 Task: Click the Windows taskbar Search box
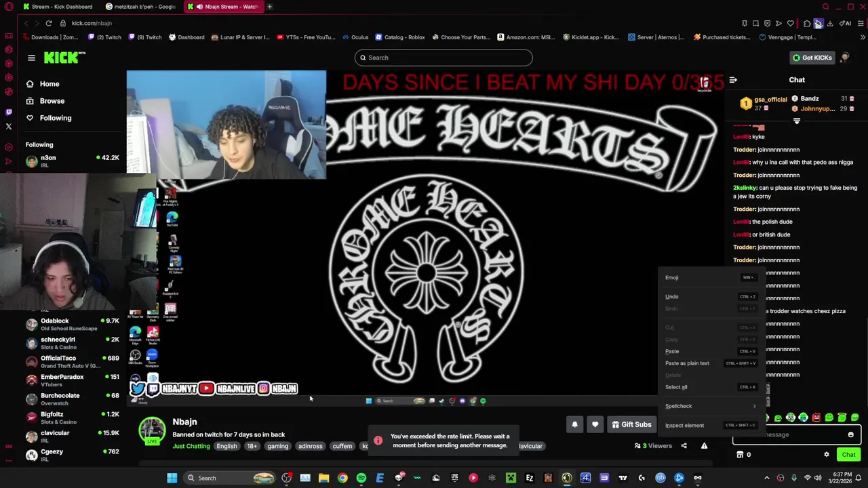230,478
